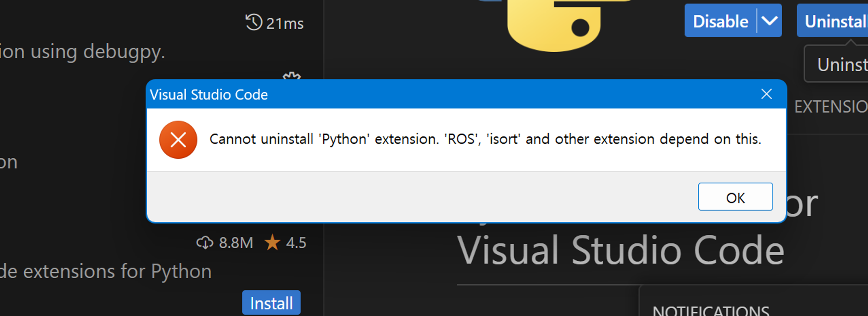Click the 8.8M download count icon
This screenshot has height=316, width=868.
pos(205,243)
